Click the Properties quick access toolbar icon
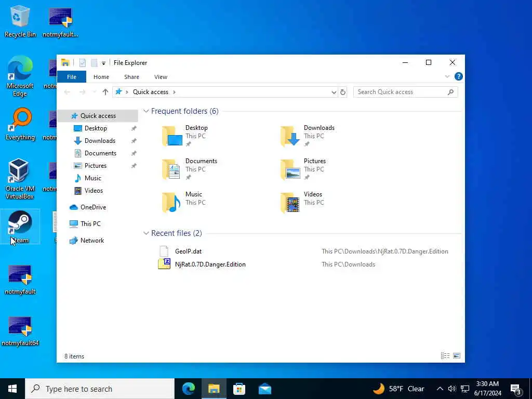This screenshot has height=399, width=532. click(83, 63)
